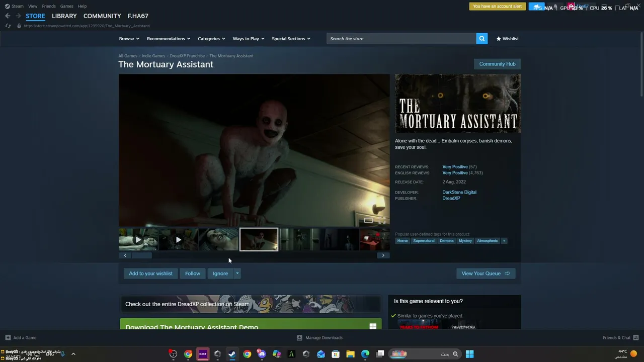Ignore this game
This screenshot has height=362, width=644.
[x=220, y=274]
